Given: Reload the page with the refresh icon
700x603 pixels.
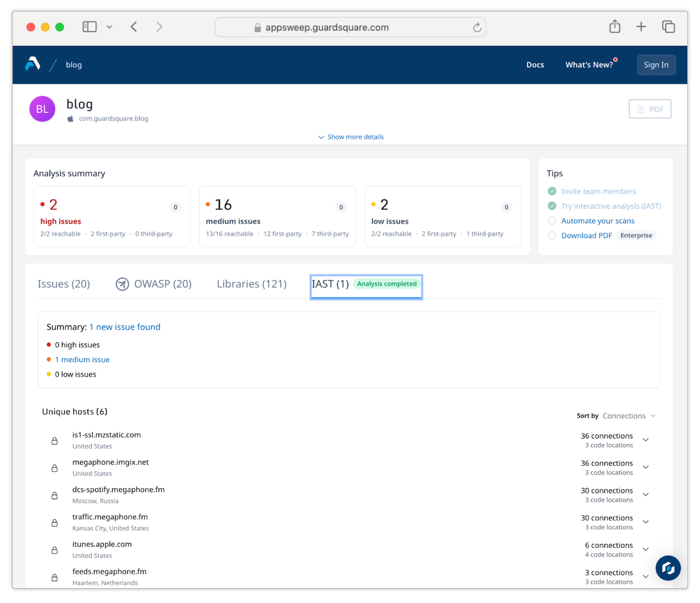Looking at the screenshot, I should point(477,27).
